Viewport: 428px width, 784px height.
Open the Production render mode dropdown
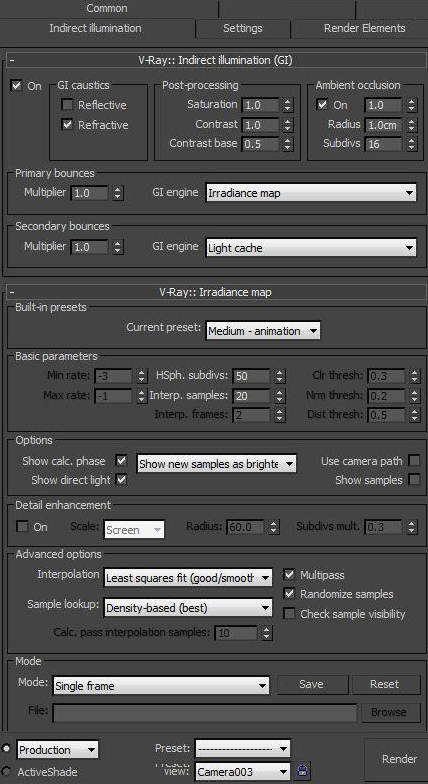tap(58, 750)
